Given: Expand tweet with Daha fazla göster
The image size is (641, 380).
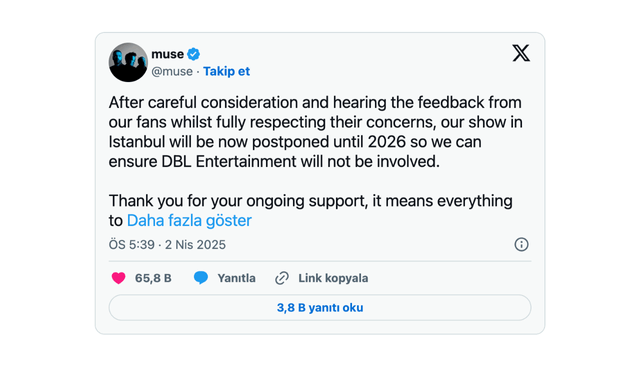Looking at the screenshot, I should (x=189, y=221).
